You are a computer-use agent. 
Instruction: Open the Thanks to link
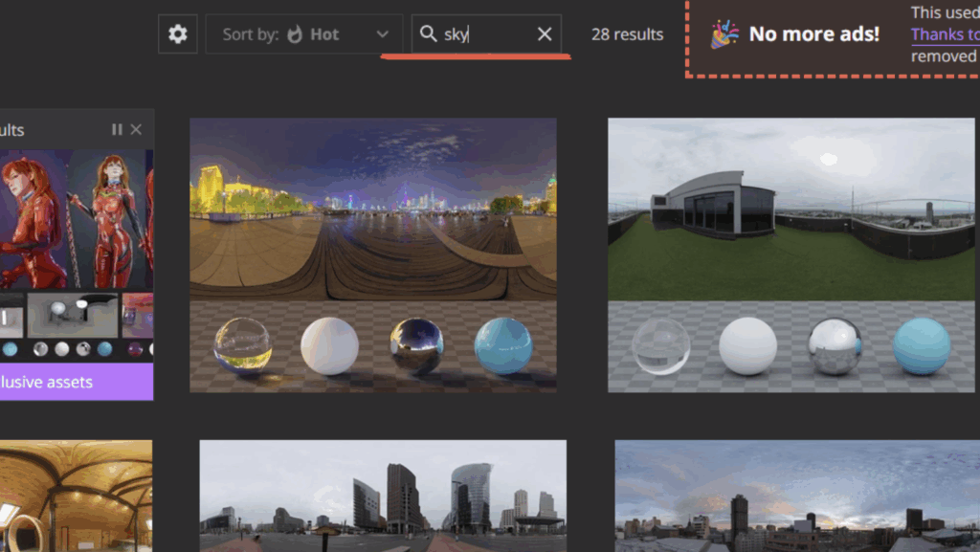tap(944, 34)
